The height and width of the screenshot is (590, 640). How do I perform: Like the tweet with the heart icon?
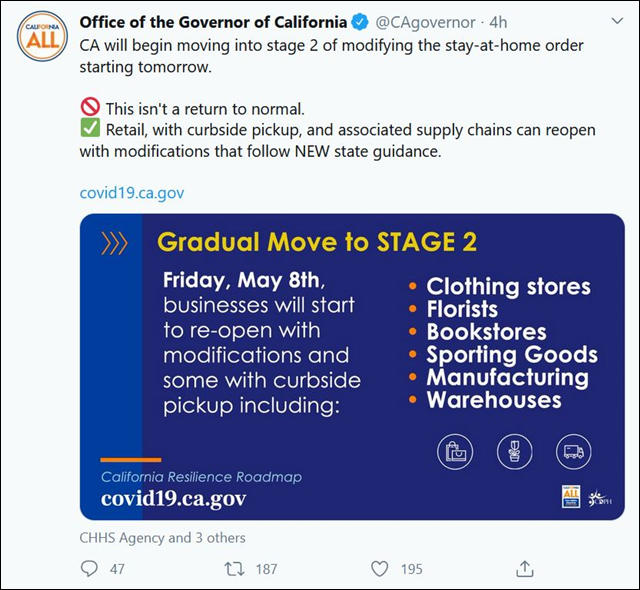tap(379, 569)
